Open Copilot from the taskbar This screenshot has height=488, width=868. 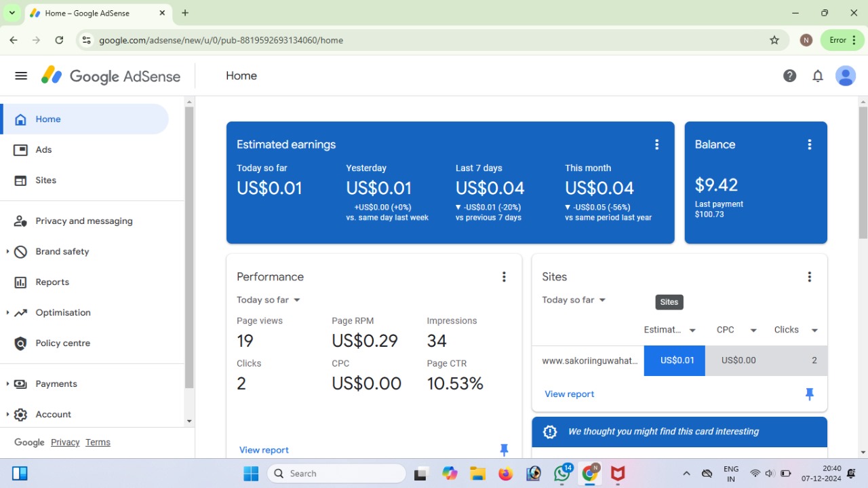click(x=450, y=473)
